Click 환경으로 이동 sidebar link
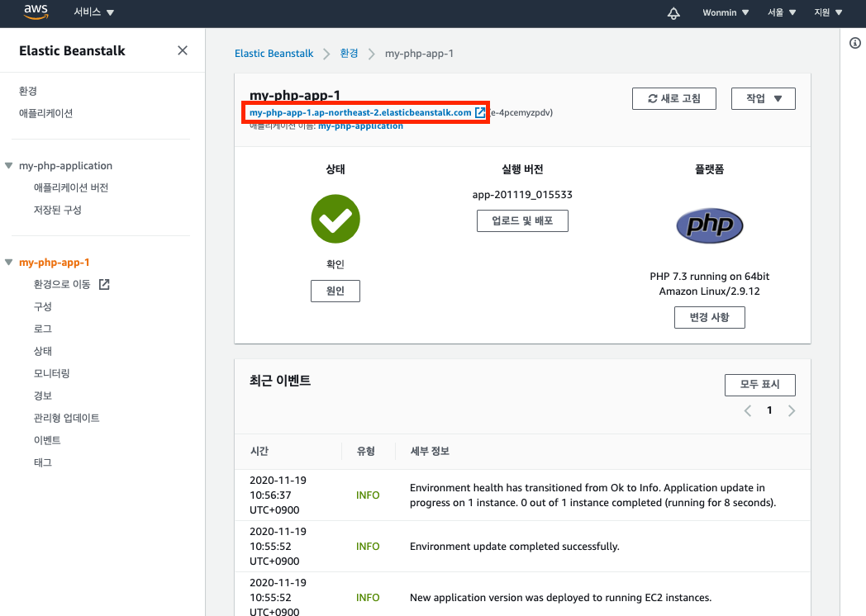Screen dimensions: 866x616 point(62,284)
